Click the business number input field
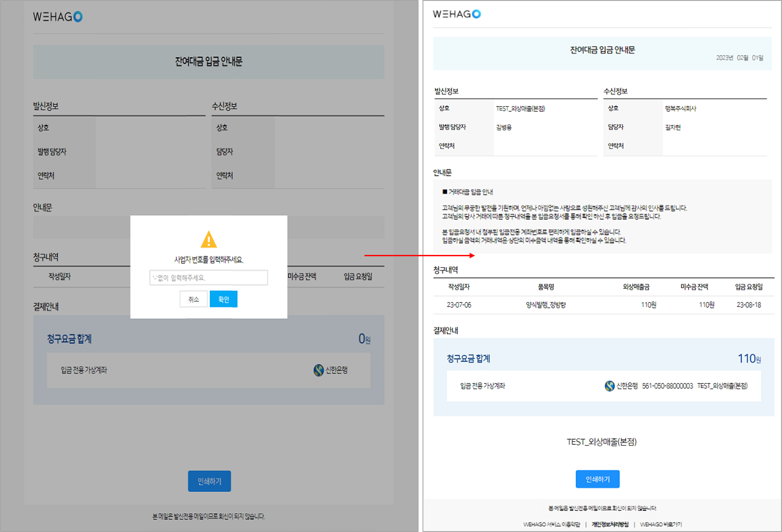This screenshot has height=532, width=782. (x=209, y=278)
